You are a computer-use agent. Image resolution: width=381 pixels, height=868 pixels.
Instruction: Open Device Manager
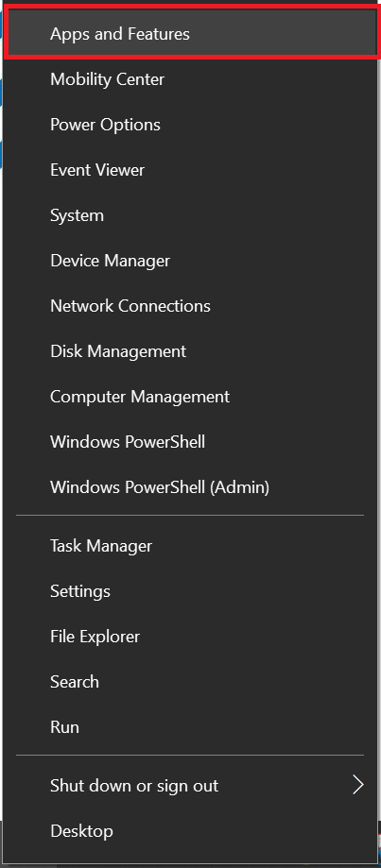(192, 261)
